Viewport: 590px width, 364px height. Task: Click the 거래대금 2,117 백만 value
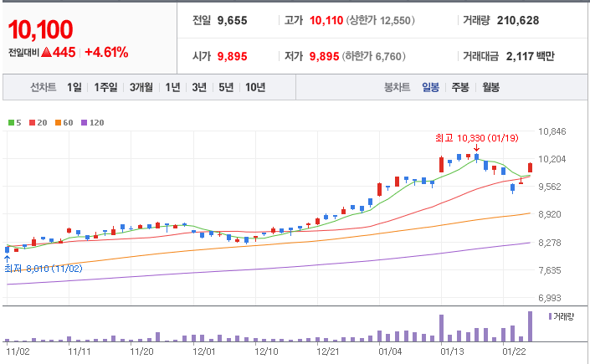(x=531, y=56)
